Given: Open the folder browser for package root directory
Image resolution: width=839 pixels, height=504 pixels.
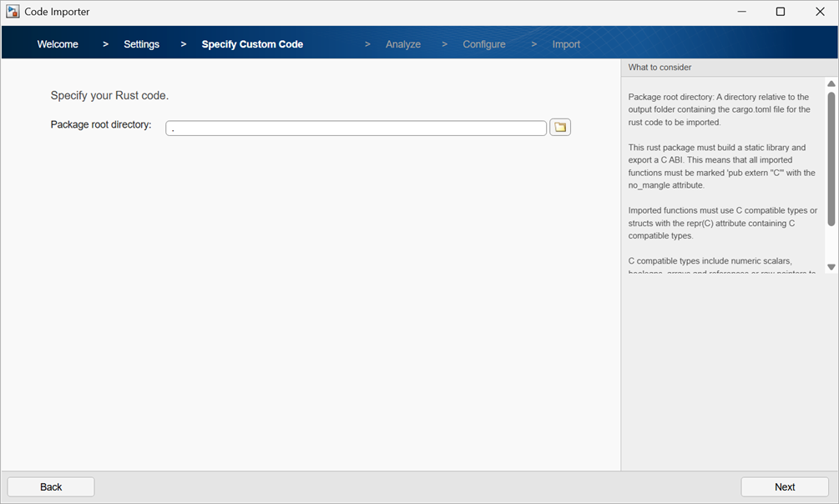Looking at the screenshot, I should point(560,127).
